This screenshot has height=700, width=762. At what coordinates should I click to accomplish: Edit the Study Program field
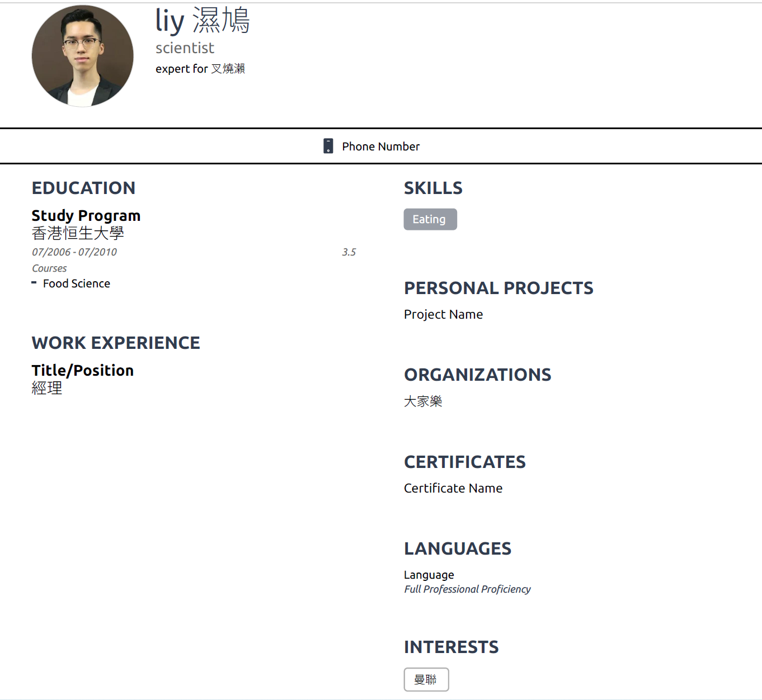point(86,215)
